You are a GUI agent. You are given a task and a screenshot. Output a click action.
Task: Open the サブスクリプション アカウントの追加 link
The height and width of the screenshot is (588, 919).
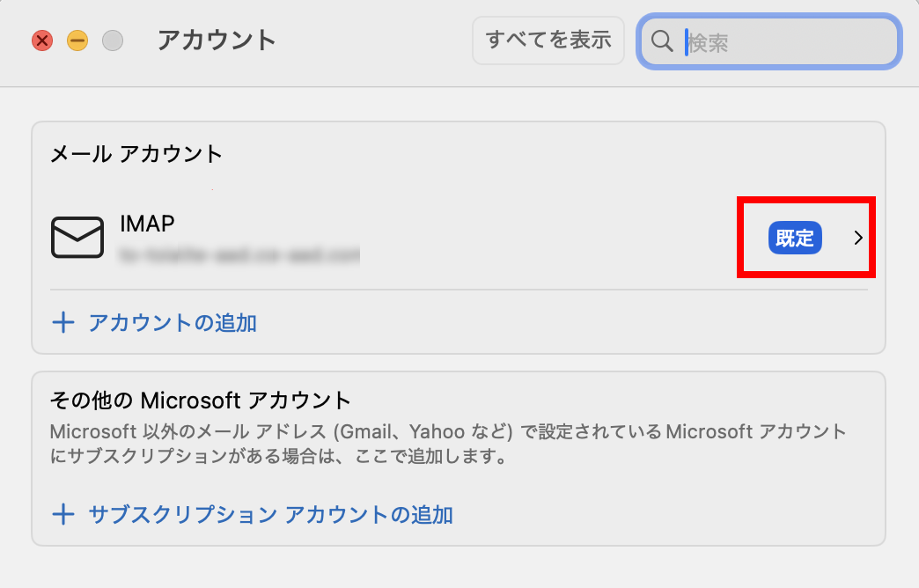tap(271, 514)
